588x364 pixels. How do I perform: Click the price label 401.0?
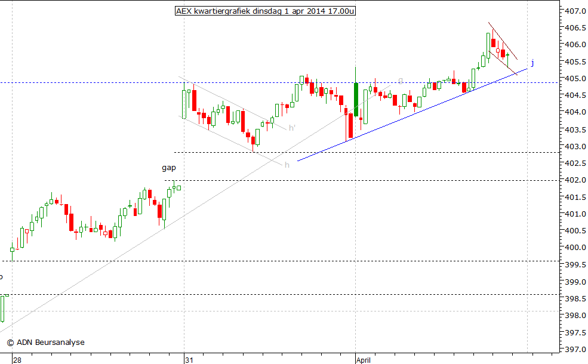[575, 214]
